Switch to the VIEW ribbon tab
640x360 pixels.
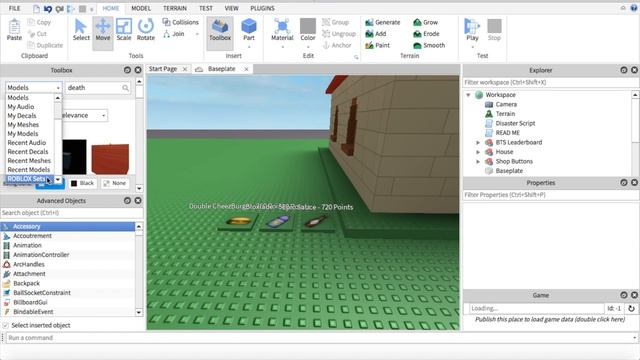click(x=231, y=8)
